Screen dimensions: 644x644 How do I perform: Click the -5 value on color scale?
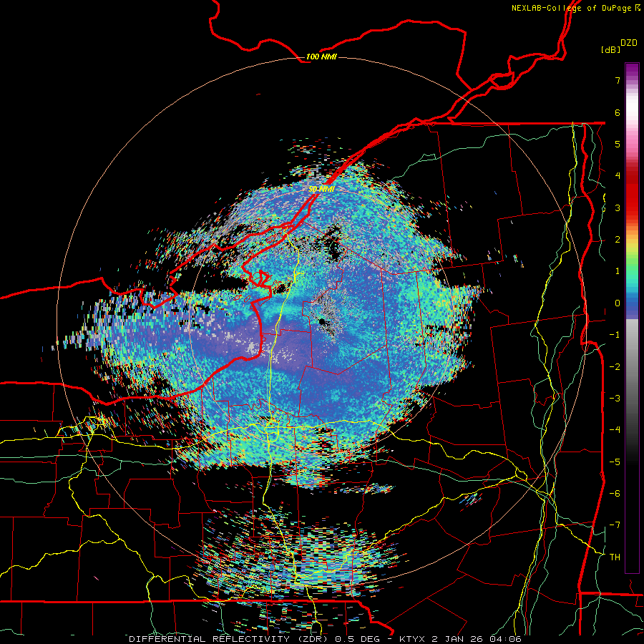(615, 462)
